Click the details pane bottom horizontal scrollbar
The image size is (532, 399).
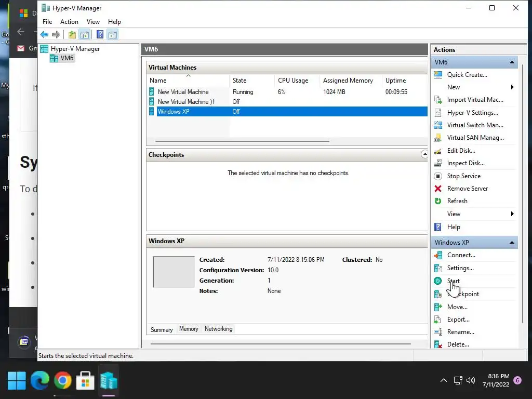(280, 344)
